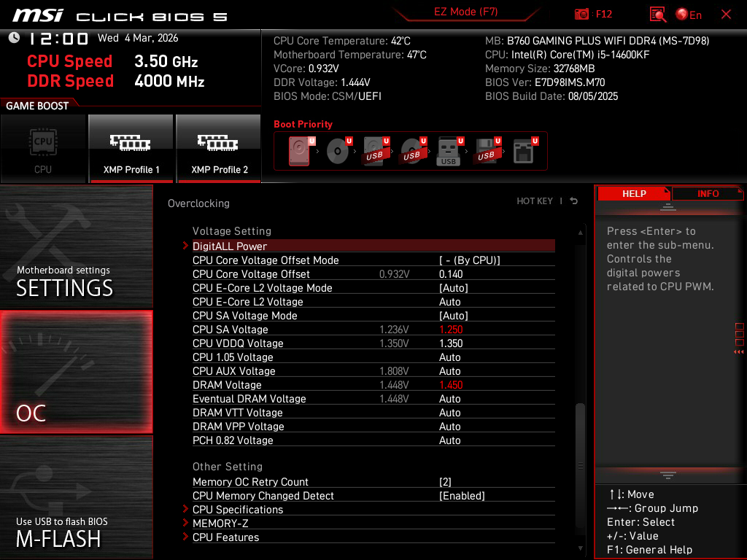
Task: Click the 12:00 system time
Action: coord(58,39)
